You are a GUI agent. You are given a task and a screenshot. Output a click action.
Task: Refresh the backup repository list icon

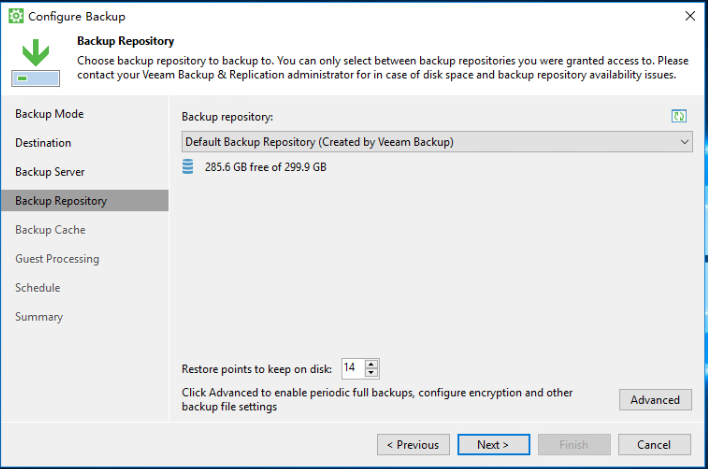[x=679, y=116]
